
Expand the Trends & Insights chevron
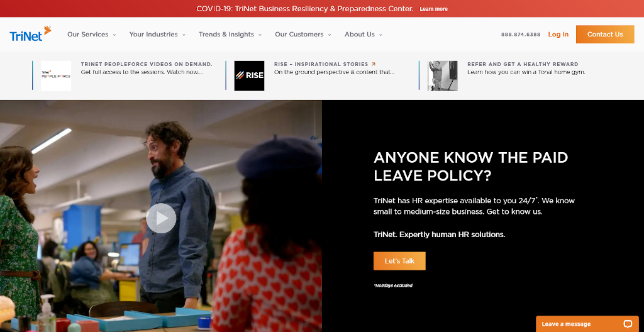click(260, 35)
